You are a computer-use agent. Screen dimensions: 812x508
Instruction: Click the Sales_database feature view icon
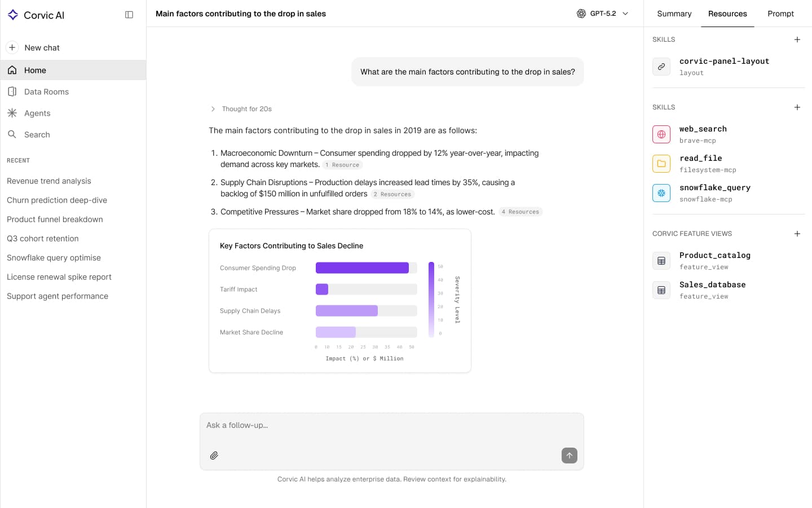[661, 290]
